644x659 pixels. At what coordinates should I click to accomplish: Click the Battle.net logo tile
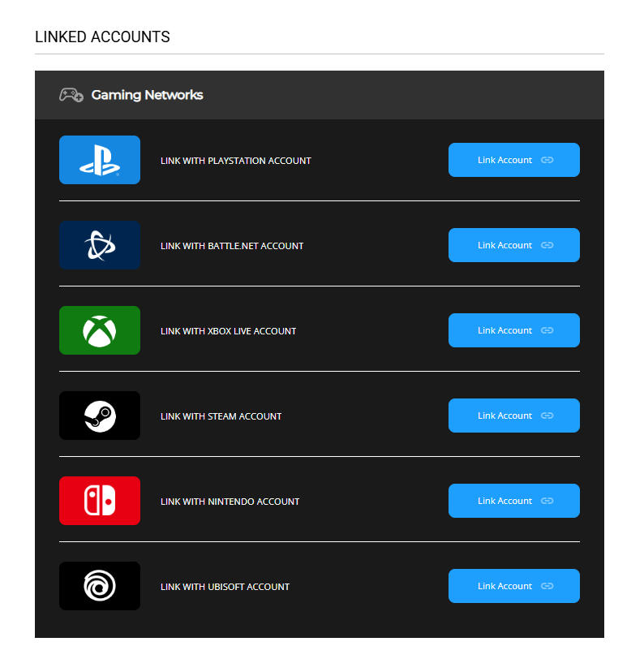point(100,245)
